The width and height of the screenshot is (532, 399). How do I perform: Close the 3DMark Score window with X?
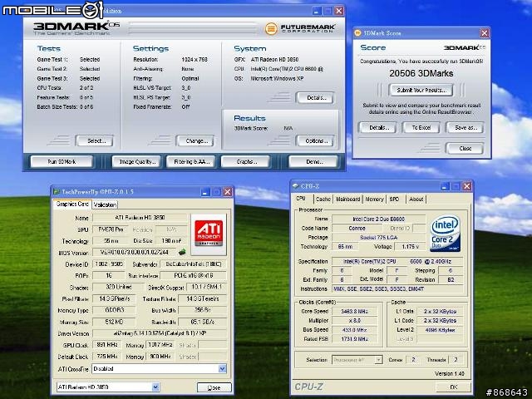coord(485,33)
